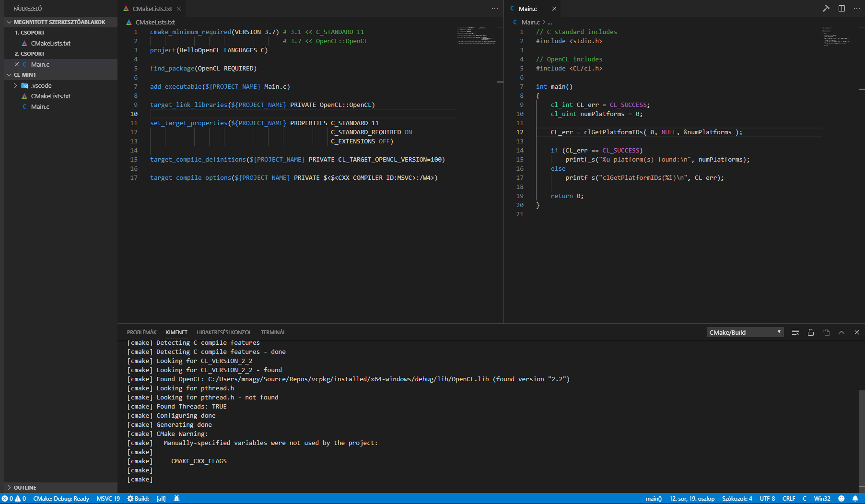
Task: Change Win32 configuration in status bar
Action: point(822,499)
